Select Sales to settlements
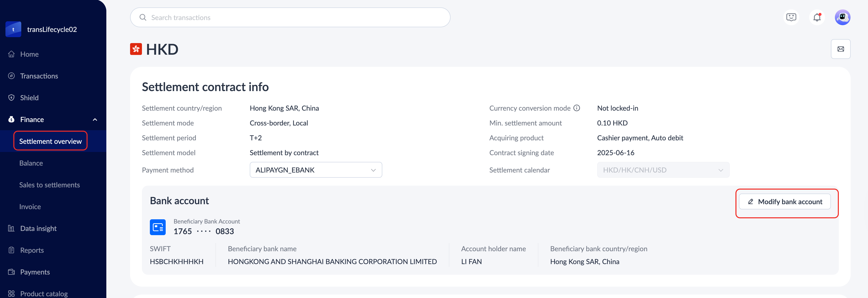868x298 pixels. coord(49,185)
